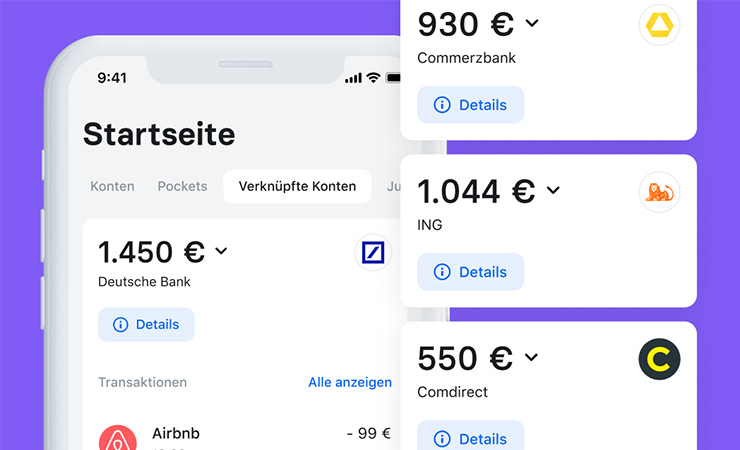Click the Commerzbank yellow logo icon
This screenshot has width=740, height=450.
pyautogui.click(x=658, y=25)
